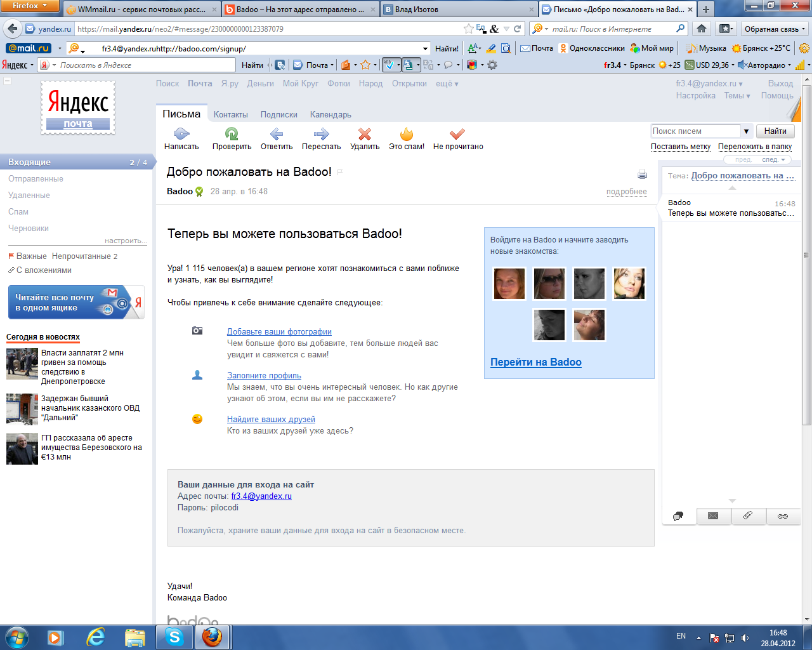
Task: Click the Выход logout link
Action: (x=780, y=84)
